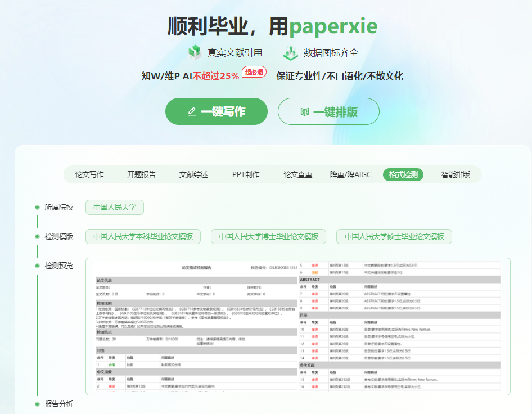Choose the 中国人民大学博士毕业论文模板 template
532x414 pixels.
pos(268,236)
